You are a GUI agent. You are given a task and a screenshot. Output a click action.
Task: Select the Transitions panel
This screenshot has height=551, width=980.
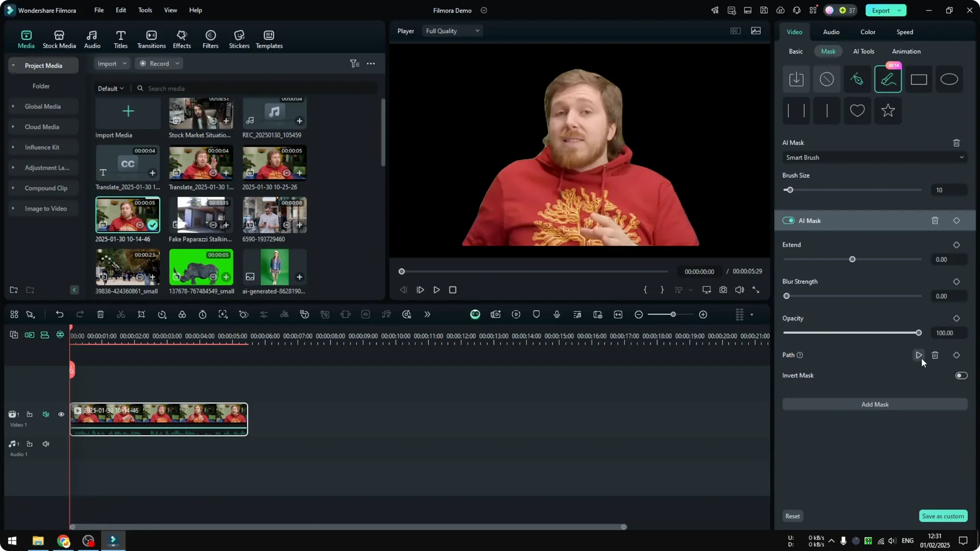tap(151, 39)
